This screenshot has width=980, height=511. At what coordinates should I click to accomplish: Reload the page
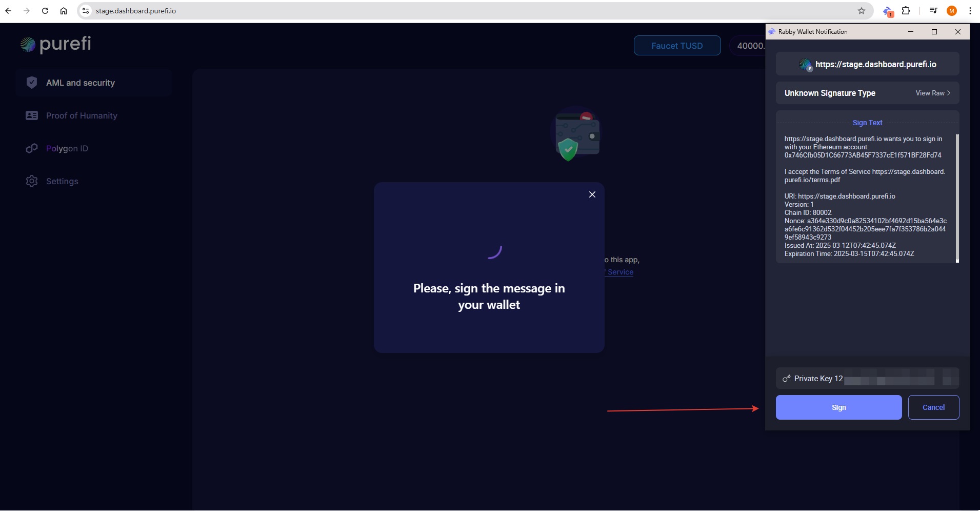[x=45, y=11]
